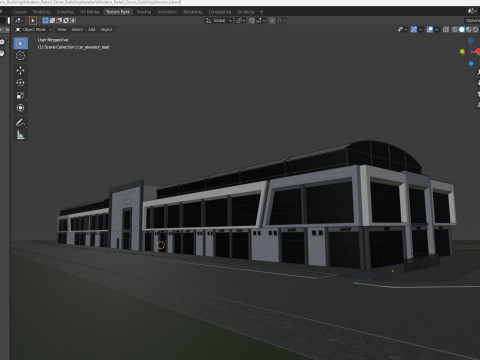Screen dimensions: 480x360
Task: Open the View menu
Action: [x=61, y=30]
